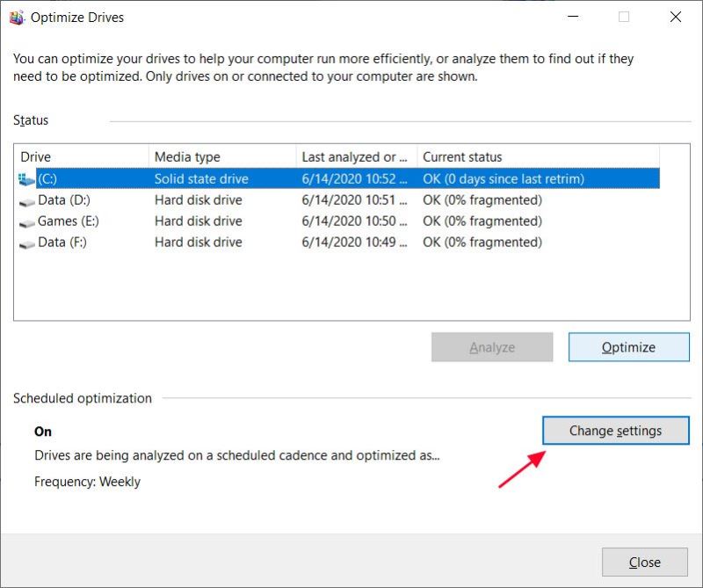Click the Data (F:) hard disk icon

click(26, 242)
